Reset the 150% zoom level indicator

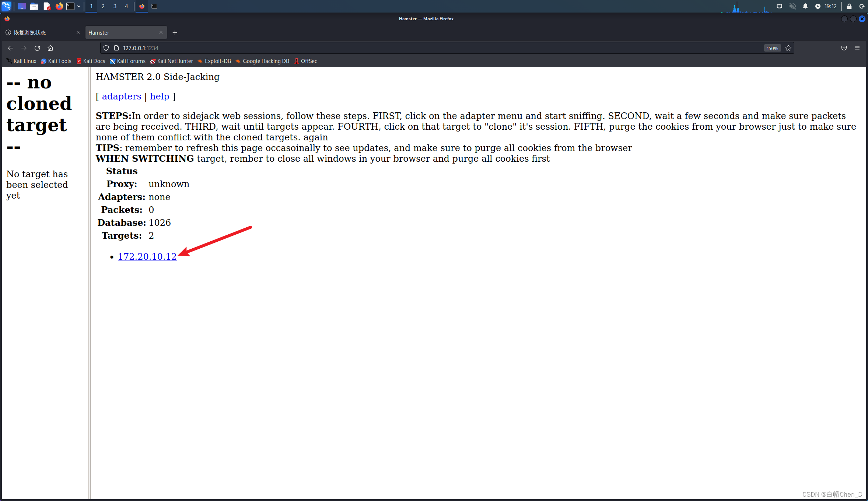(772, 48)
